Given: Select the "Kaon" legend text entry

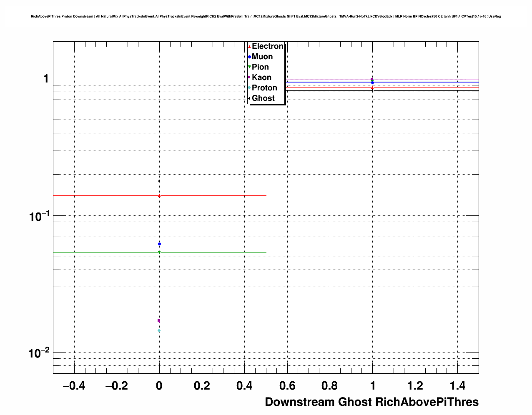Looking at the screenshot, I should 261,77.
